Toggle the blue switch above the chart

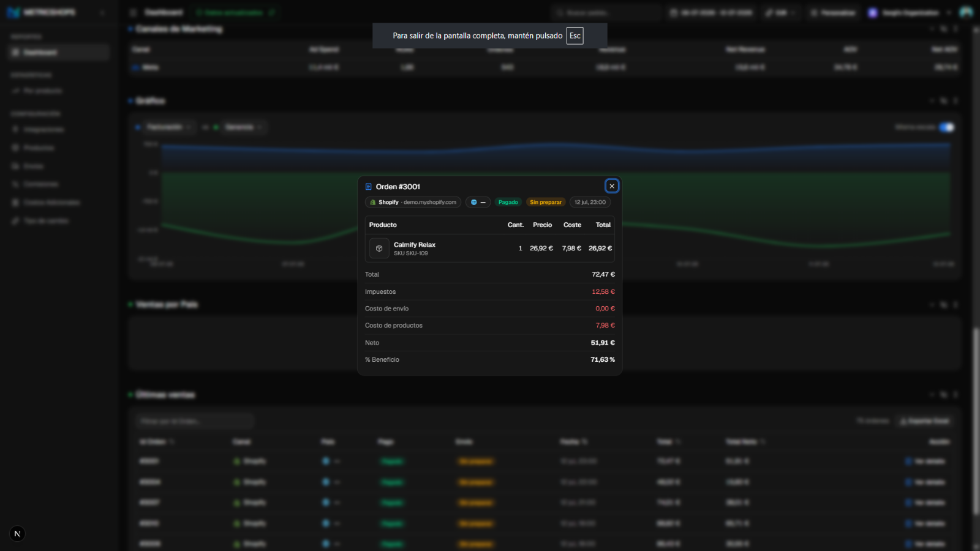click(x=947, y=127)
